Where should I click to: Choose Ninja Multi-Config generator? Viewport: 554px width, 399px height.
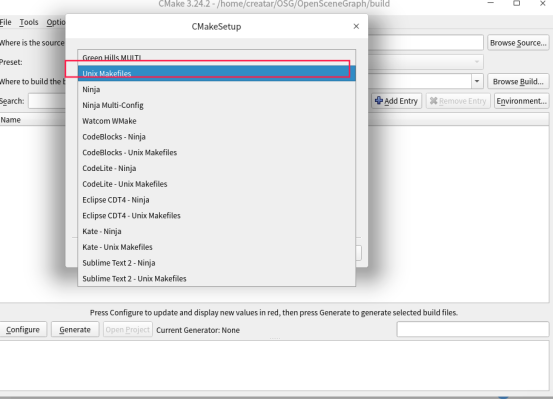pyautogui.click(x=217, y=105)
